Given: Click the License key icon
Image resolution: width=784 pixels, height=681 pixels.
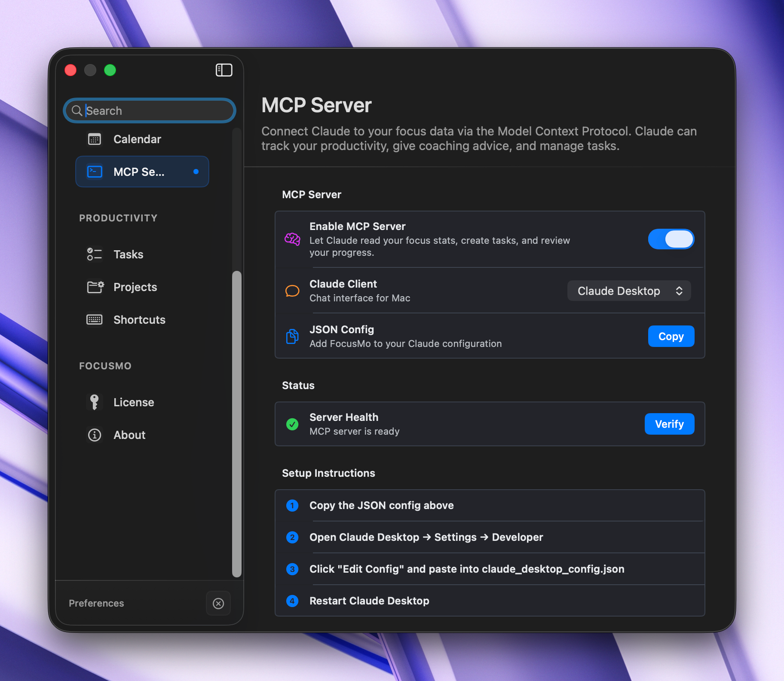Looking at the screenshot, I should (94, 402).
